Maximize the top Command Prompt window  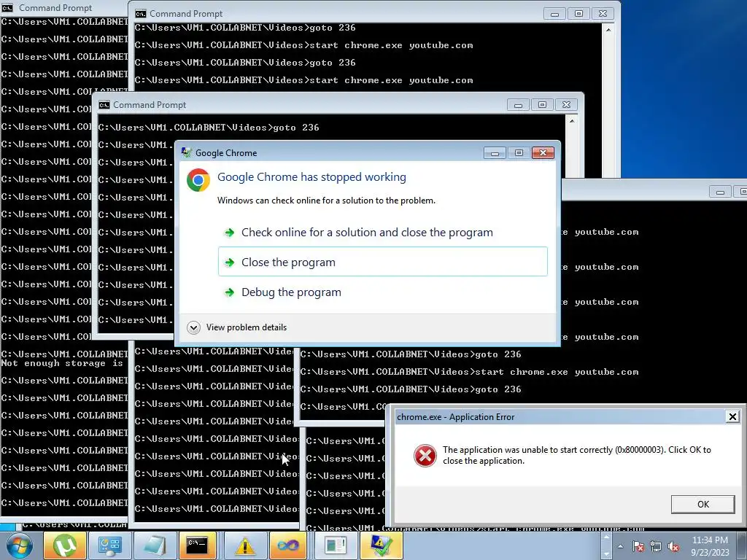click(x=578, y=14)
